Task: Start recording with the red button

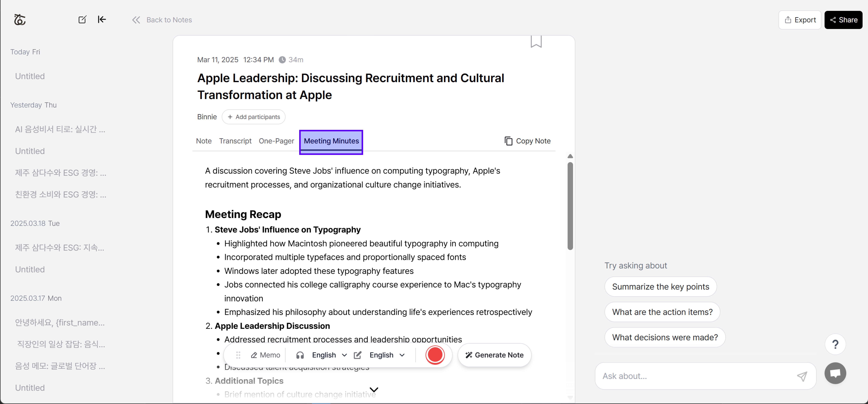Action: [435, 355]
